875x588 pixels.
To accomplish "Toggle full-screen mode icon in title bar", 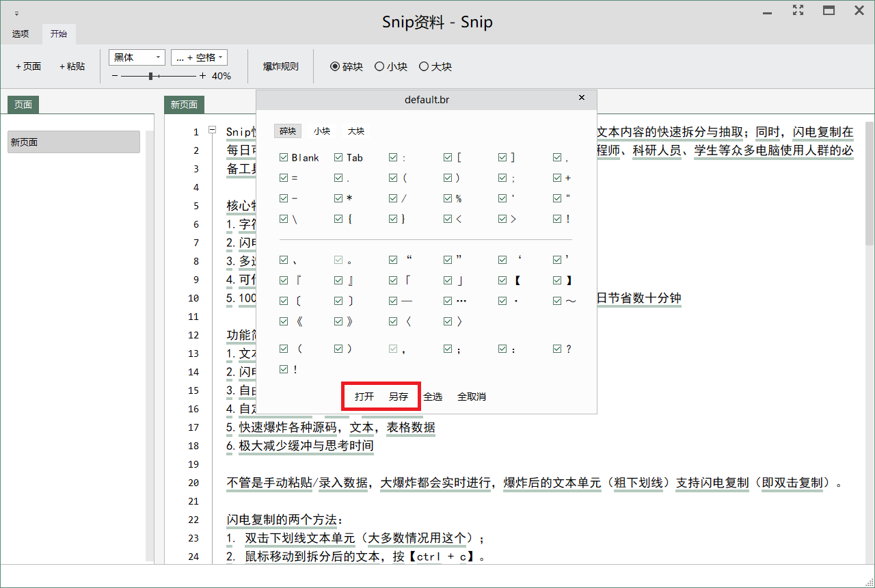I will tap(798, 10).
